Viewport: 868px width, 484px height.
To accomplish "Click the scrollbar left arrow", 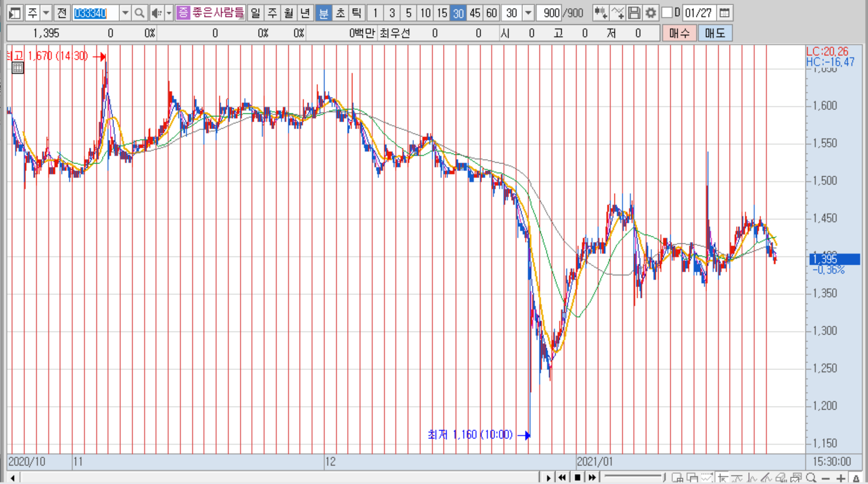I will coord(13,478).
